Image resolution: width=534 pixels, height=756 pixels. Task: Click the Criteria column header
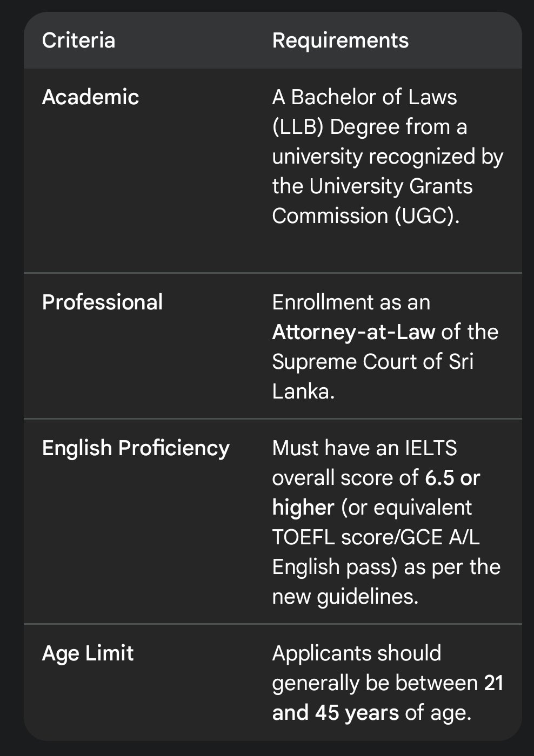78,40
